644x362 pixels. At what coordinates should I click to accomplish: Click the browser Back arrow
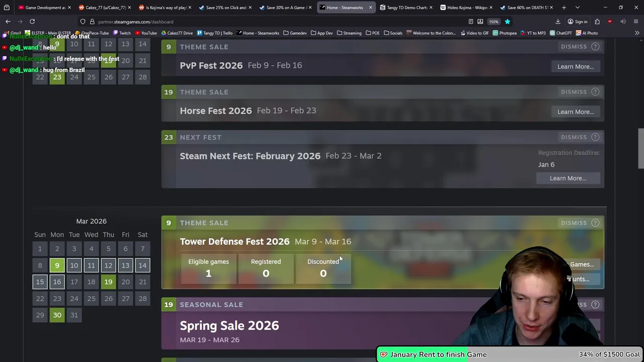8,22
